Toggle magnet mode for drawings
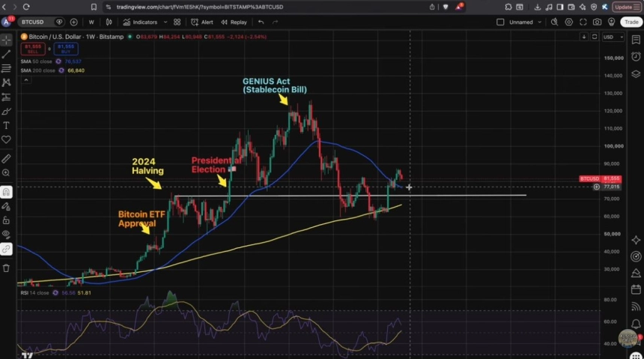 pyautogui.click(x=6, y=192)
